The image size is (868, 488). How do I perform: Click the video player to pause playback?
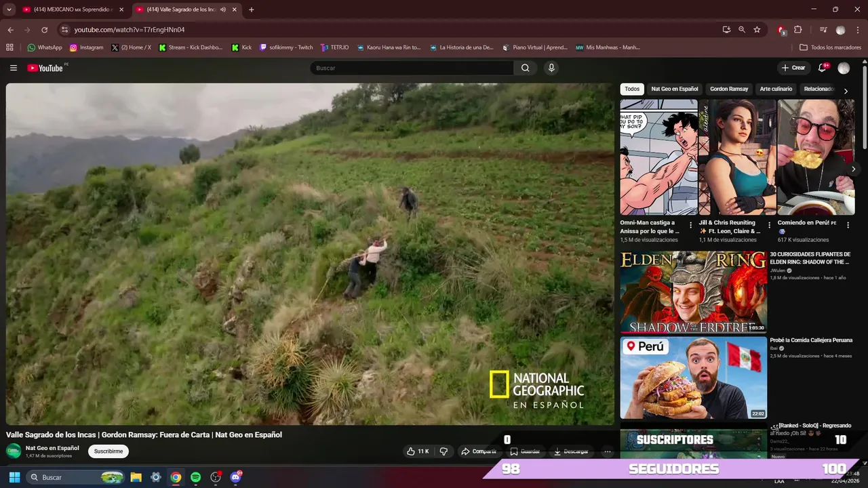tap(310, 253)
